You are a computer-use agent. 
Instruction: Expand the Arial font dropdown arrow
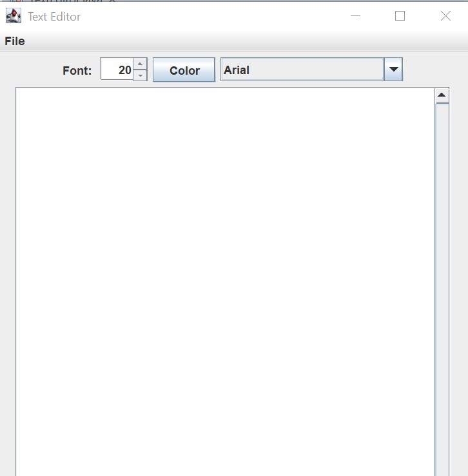tap(393, 69)
